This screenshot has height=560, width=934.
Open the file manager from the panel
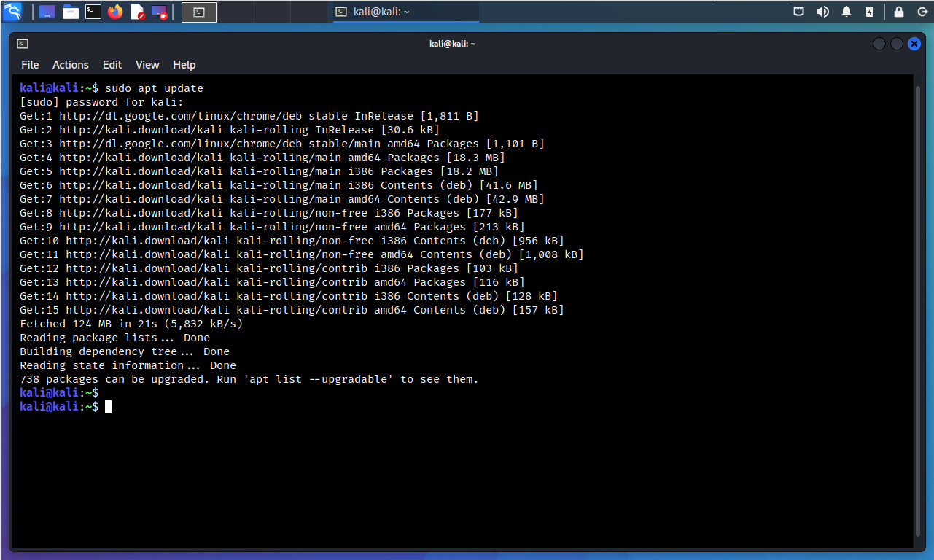tap(70, 12)
